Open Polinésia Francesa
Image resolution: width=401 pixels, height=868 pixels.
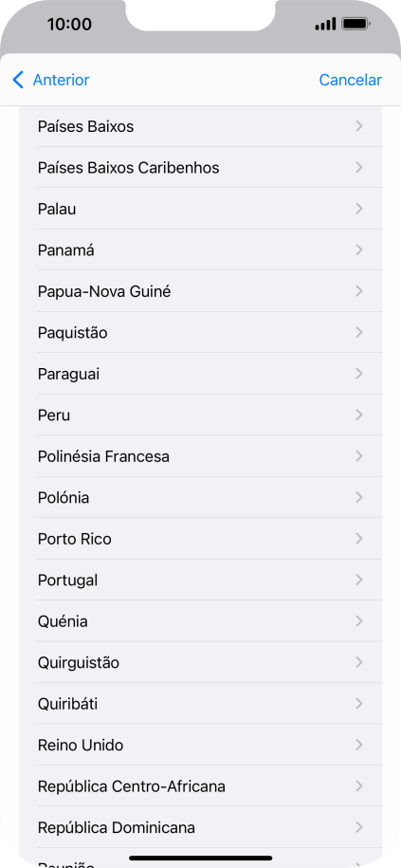pos(200,456)
